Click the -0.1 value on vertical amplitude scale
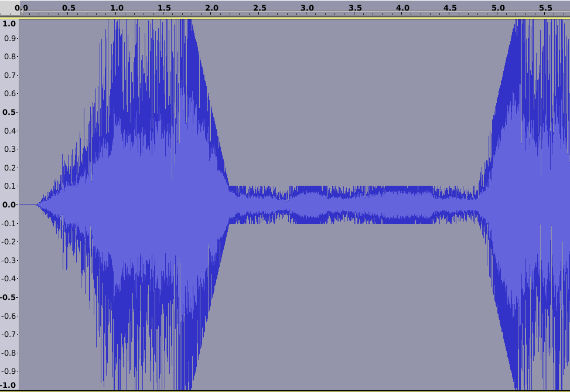This screenshot has width=570, height=392. pyautogui.click(x=9, y=223)
